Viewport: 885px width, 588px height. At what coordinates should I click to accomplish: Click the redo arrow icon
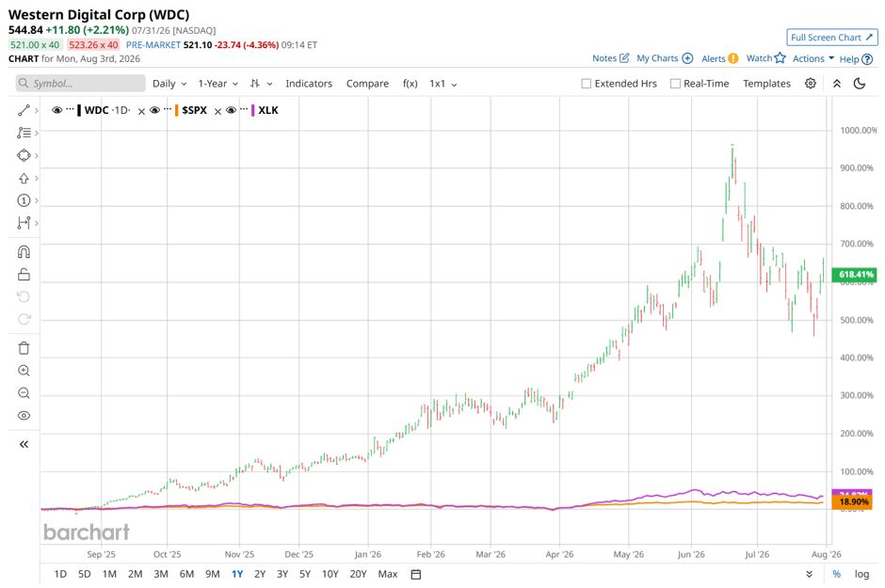pos(24,320)
